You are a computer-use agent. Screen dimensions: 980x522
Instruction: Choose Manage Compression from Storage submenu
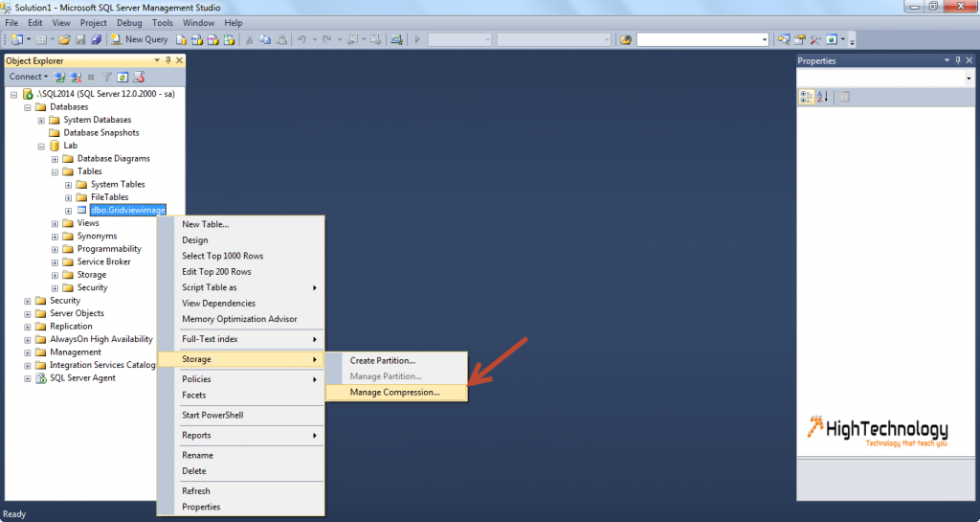click(x=395, y=392)
